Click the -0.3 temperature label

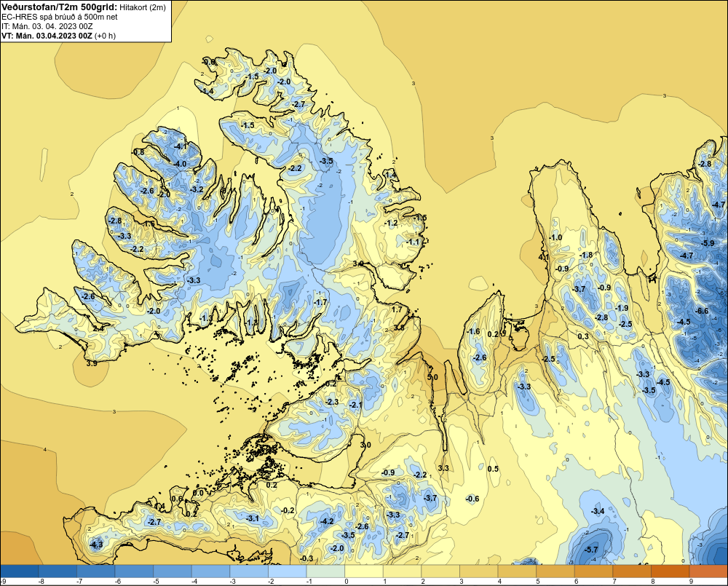[x=306, y=558]
